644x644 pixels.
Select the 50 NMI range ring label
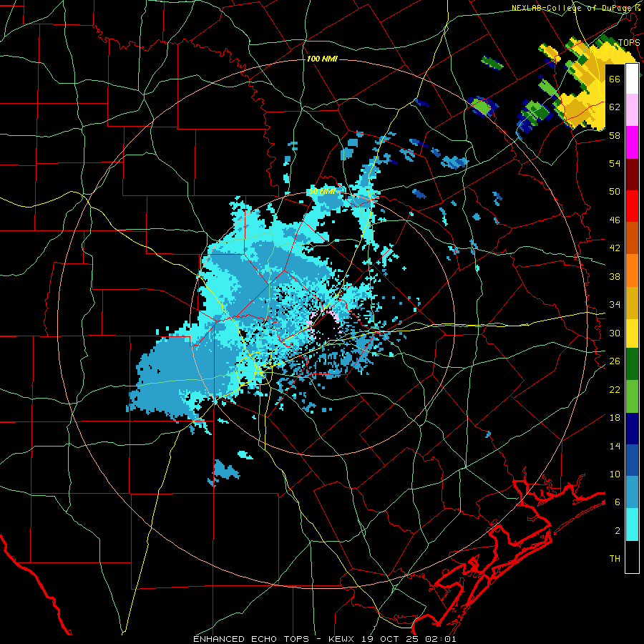(321, 191)
